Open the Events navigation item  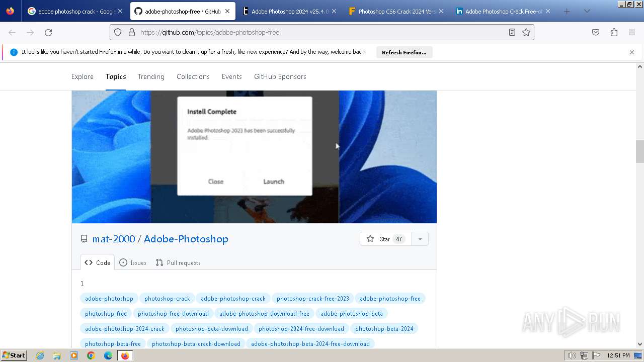(232, 76)
